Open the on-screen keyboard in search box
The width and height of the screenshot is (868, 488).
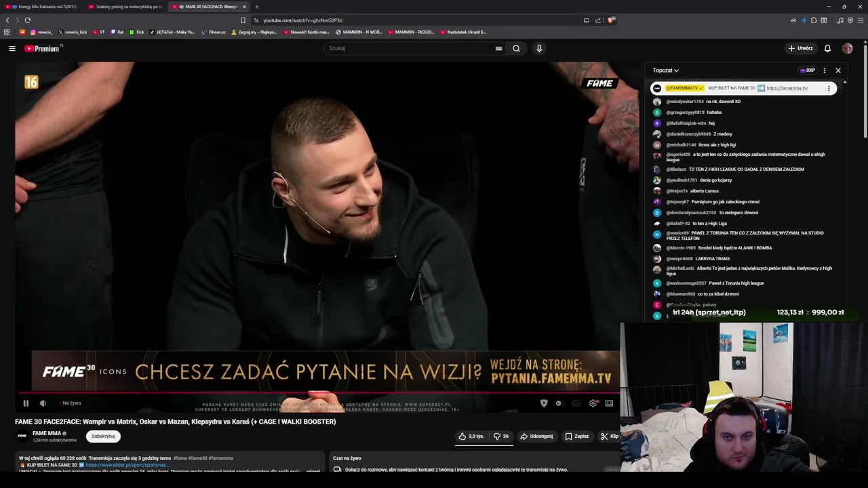pos(498,48)
